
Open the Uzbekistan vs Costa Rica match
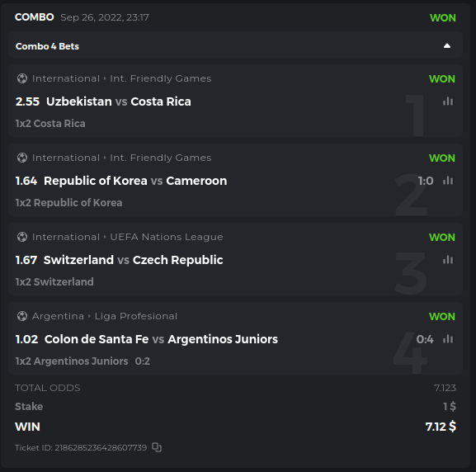point(119,101)
